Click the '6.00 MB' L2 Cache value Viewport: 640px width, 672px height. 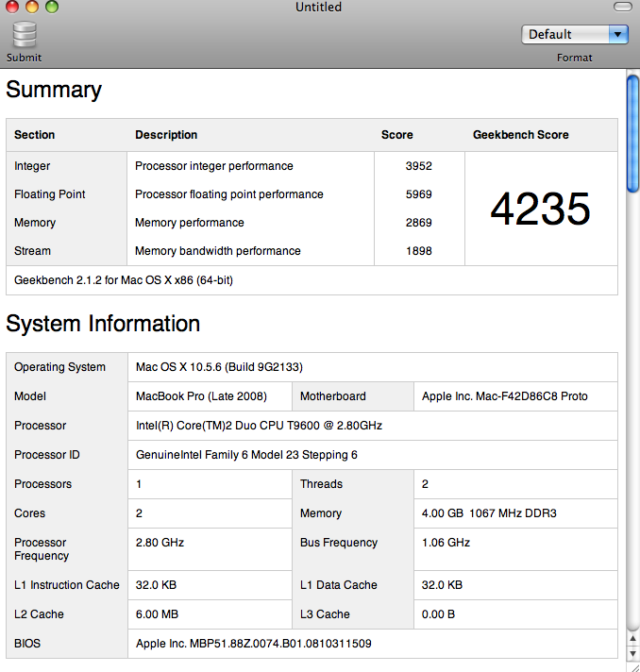[157, 614]
